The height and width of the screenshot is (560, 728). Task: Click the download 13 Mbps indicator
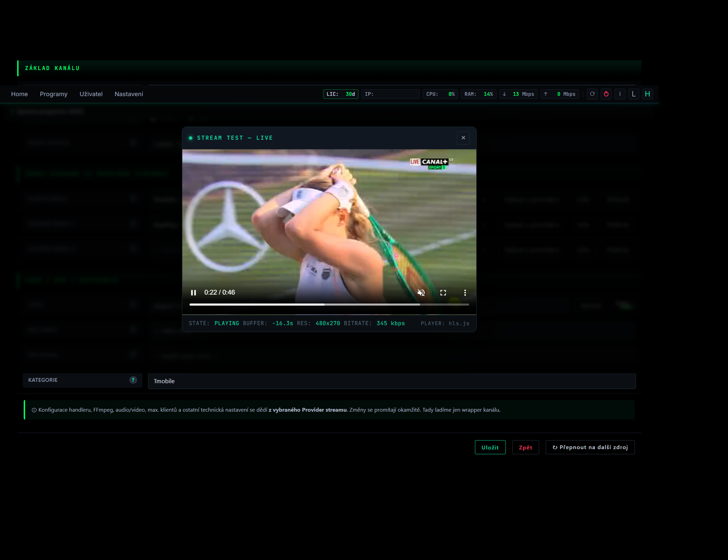[x=519, y=94]
